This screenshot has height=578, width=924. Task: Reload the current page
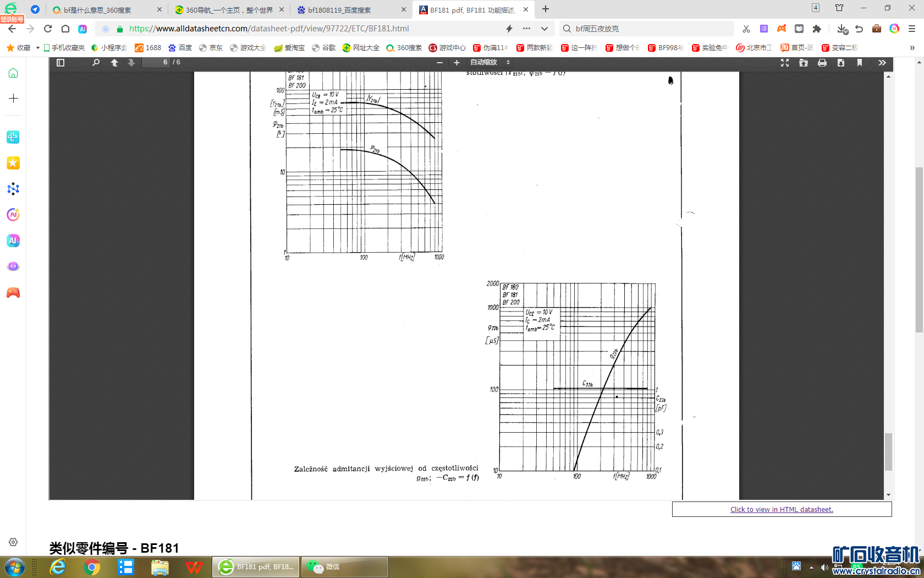(48, 29)
